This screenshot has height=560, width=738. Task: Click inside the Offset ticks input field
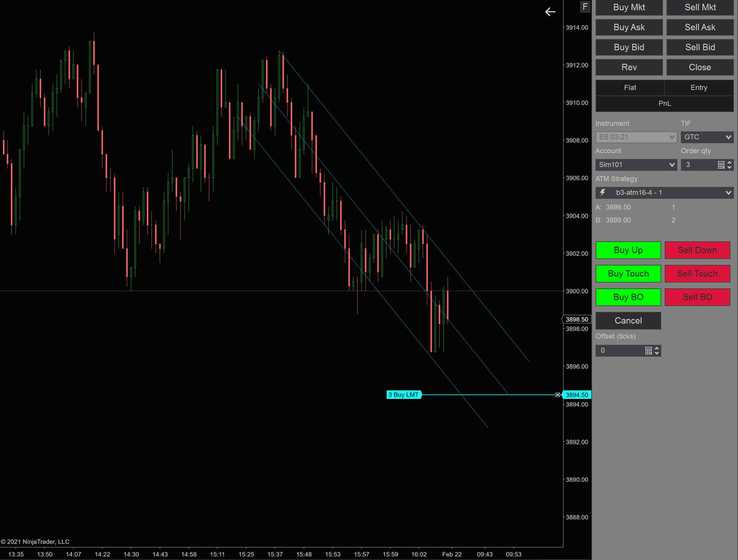click(618, 350)
